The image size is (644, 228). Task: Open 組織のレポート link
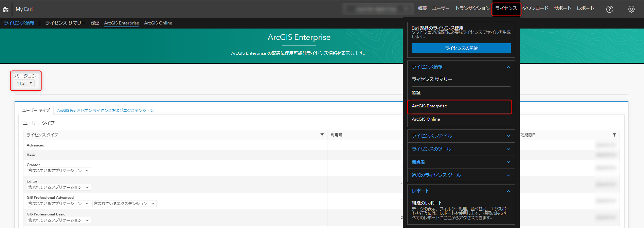(427, 203)
